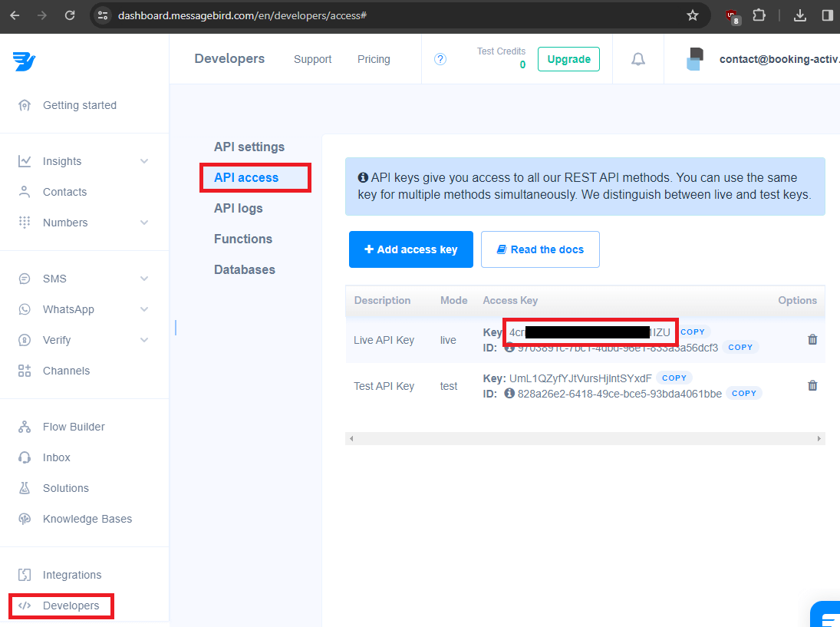This screenshot has width=840, height=627.
Task: Delete the Live API Key with trash icon
Action: (812, 339)
